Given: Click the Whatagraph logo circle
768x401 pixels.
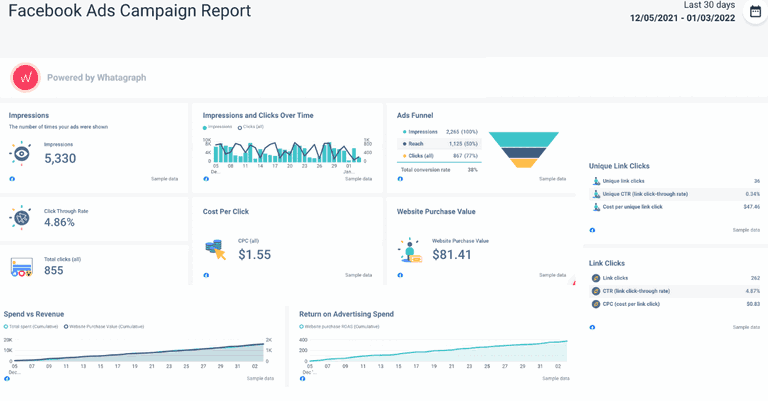Looking at the screenshot, I should (x=25, y=77).
